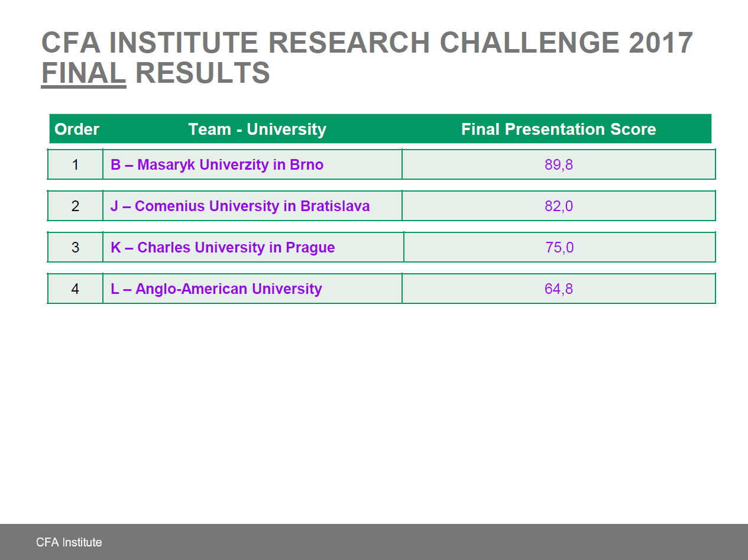Viewport: 748px width, 560px height.
Task: Select the Anglo-American University team cell
Action: [216, 289]
